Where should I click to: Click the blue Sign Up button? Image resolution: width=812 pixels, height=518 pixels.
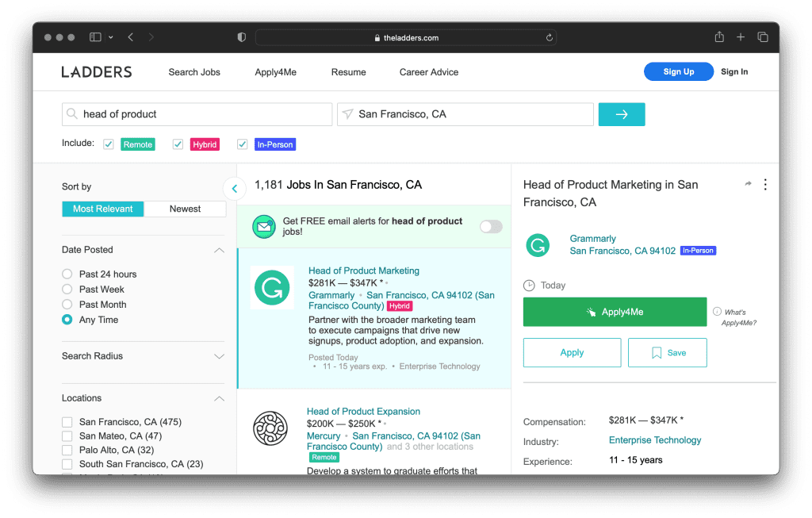(x=679, y=71)
